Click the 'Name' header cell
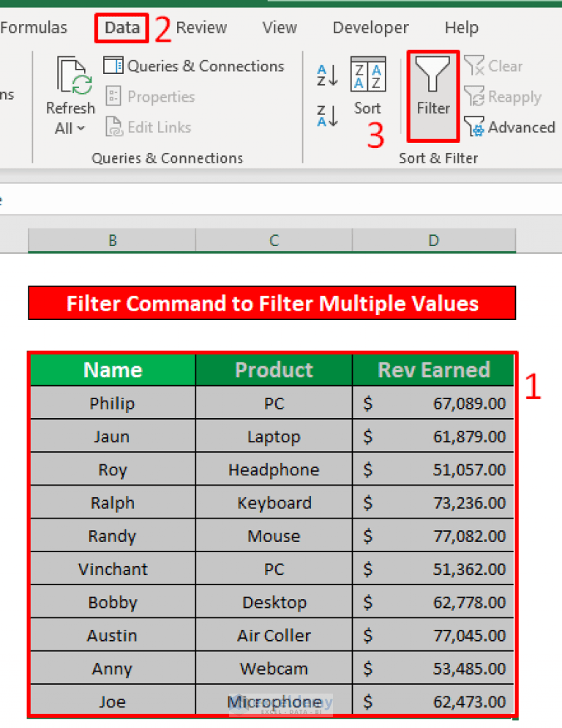 pos(113,370)
